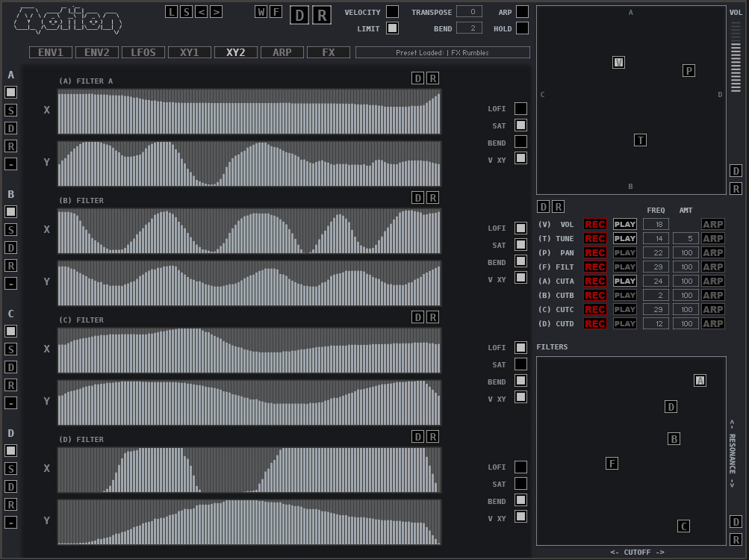Select the T node in the top XY pad
This screenshot has height=560, width=749.
[x=640, y=140]
